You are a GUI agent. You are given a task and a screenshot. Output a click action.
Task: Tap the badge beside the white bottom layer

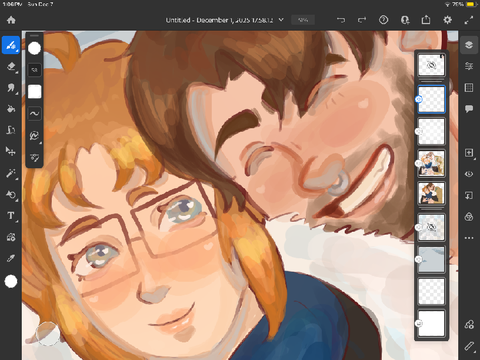pos(419,323)
